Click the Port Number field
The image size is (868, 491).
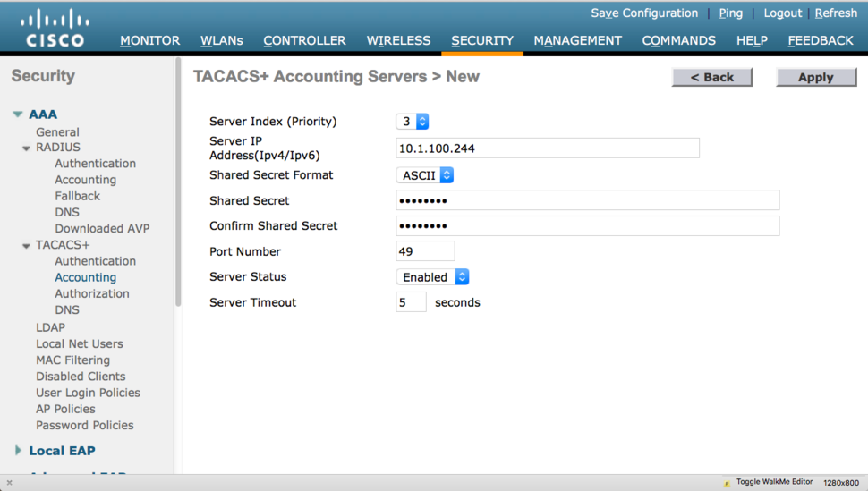click(x=425, y=251)
